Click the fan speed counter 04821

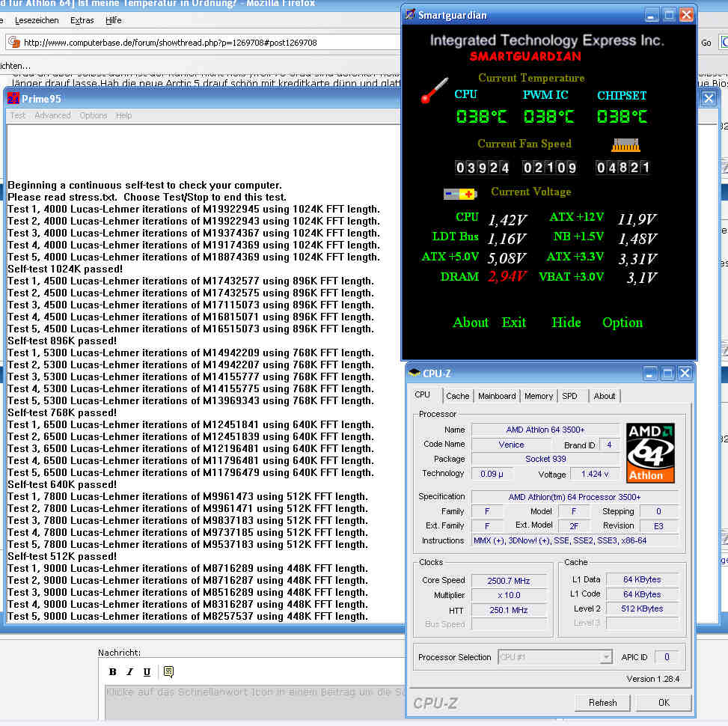pos(623,168)
